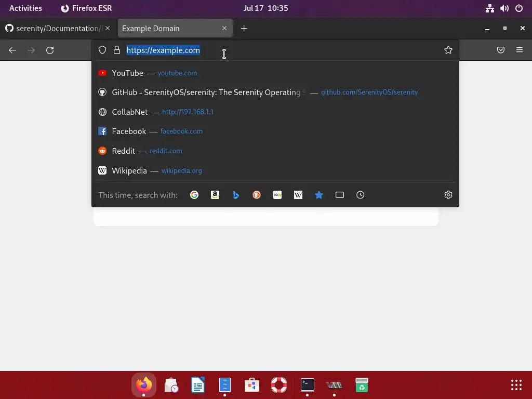Open the blue archive app in dock
This screenshot has height=399, width=532.
pos(224,385)
